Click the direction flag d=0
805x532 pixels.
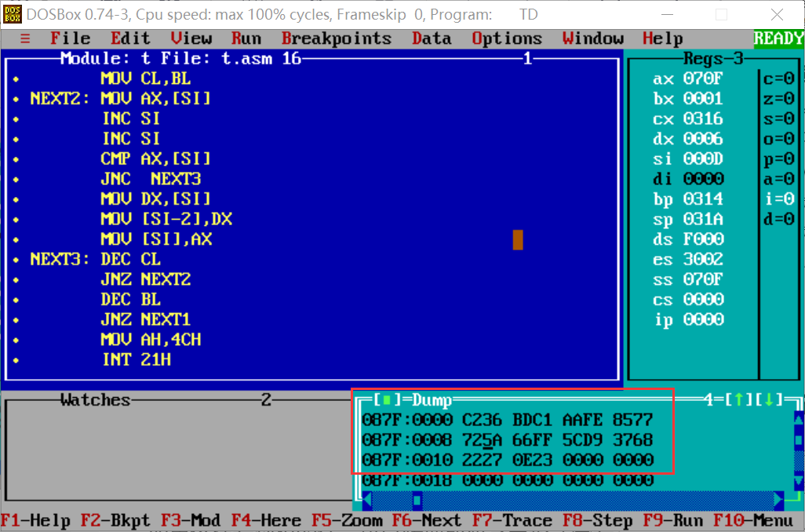(778, 219)
